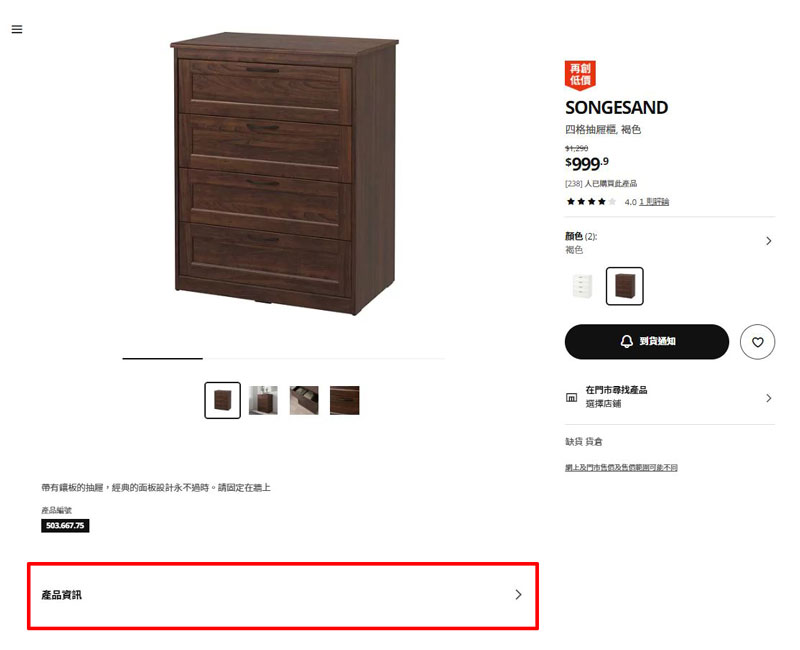Expand the 產品資訊 section arrow
Screen dimensions: 800x650
pyautogui.click(x=518, y=594)
